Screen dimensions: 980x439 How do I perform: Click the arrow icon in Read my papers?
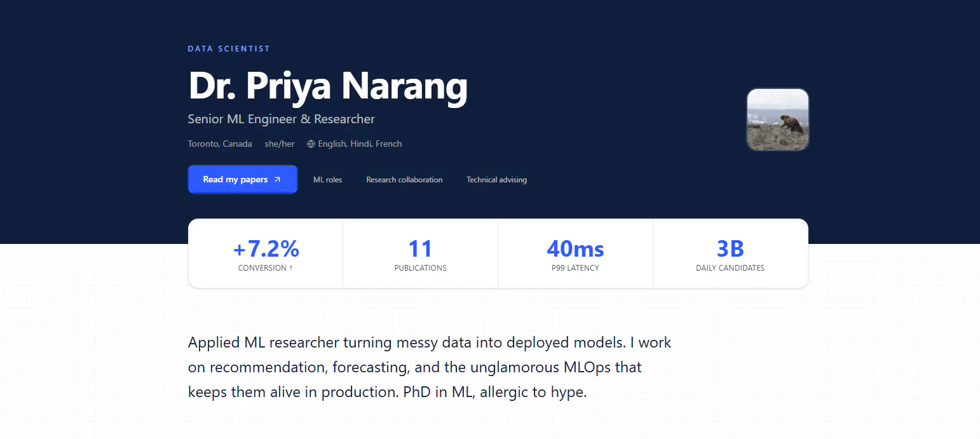(x=277, y=180)
